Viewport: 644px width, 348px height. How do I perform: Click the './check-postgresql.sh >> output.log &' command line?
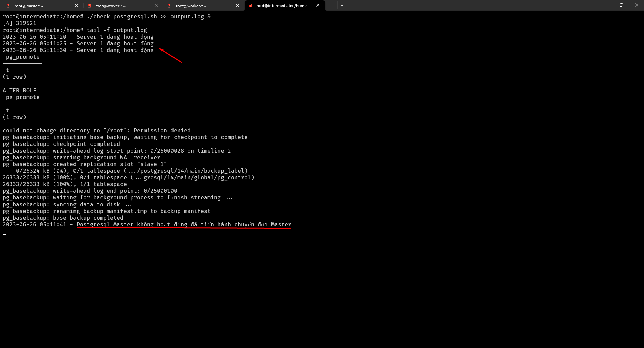pos(107,16)
